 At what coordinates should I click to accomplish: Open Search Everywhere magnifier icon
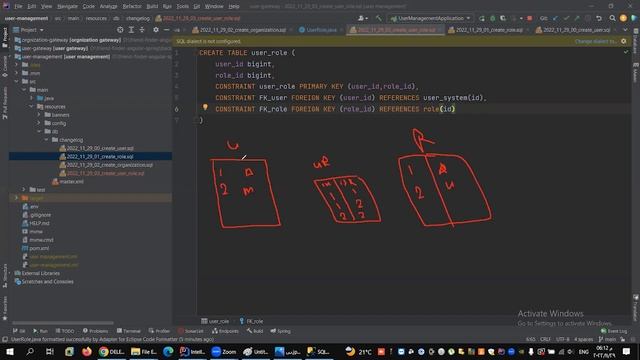612,18
